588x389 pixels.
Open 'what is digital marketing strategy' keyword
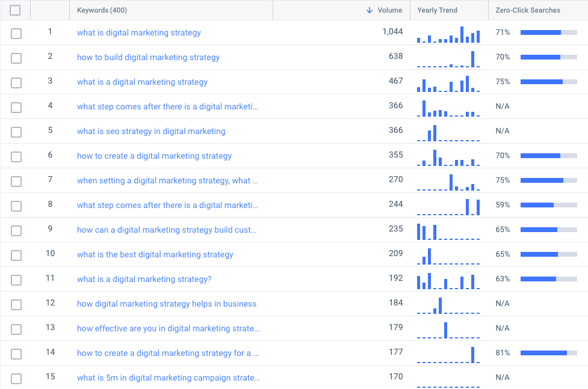pos(138,32)
